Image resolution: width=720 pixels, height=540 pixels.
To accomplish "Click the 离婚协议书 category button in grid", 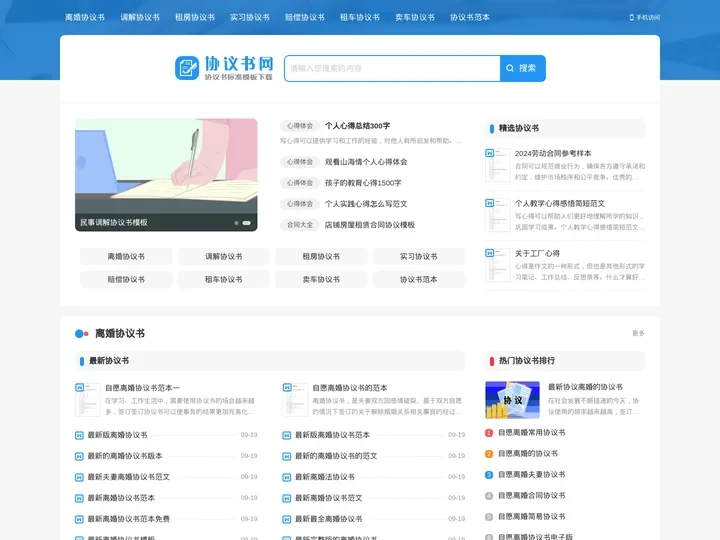I will tap(126, 256).
